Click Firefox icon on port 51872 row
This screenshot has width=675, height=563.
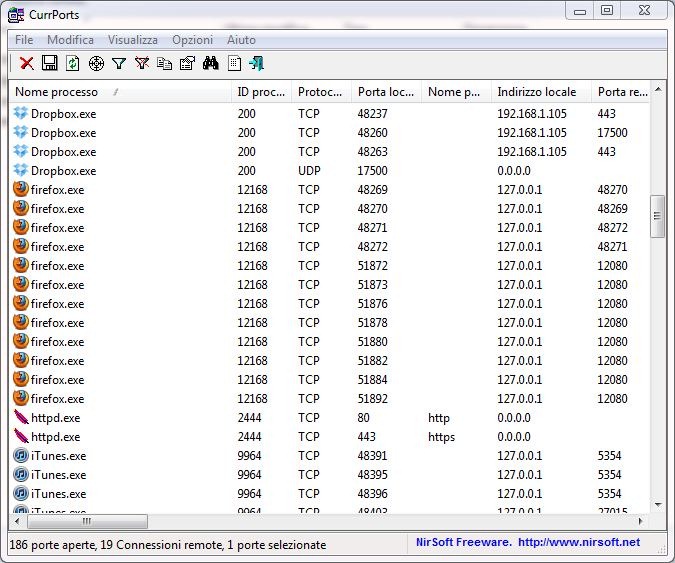tap(21, 265)
